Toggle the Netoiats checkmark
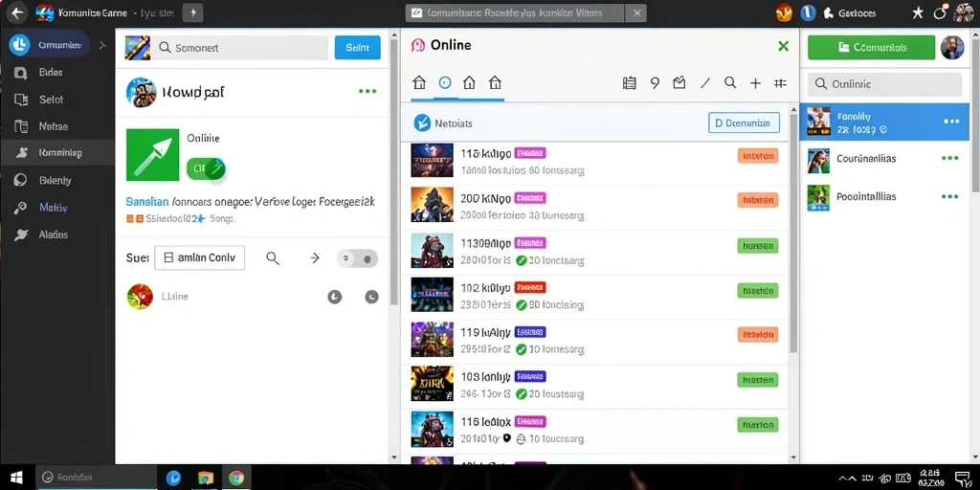 422,123
